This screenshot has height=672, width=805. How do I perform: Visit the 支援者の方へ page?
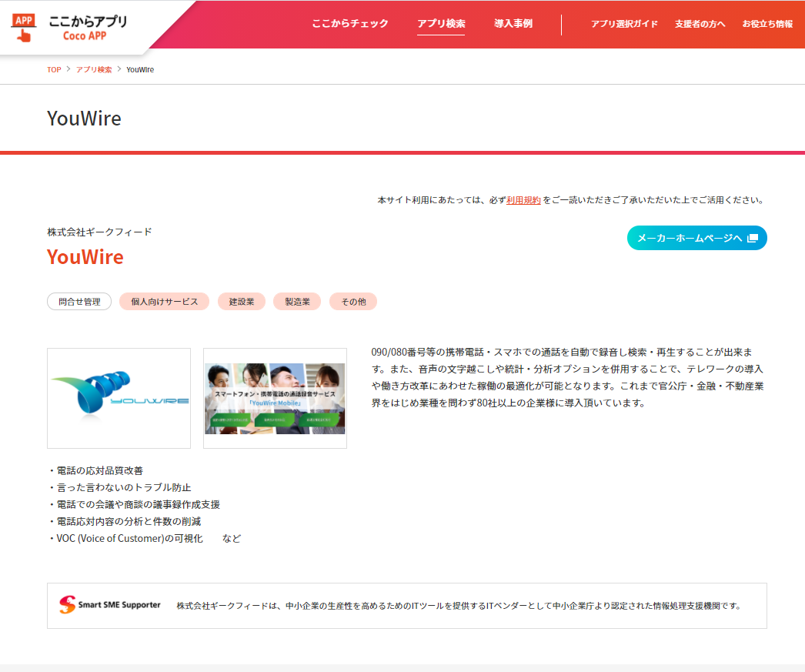tap(700, 24)
